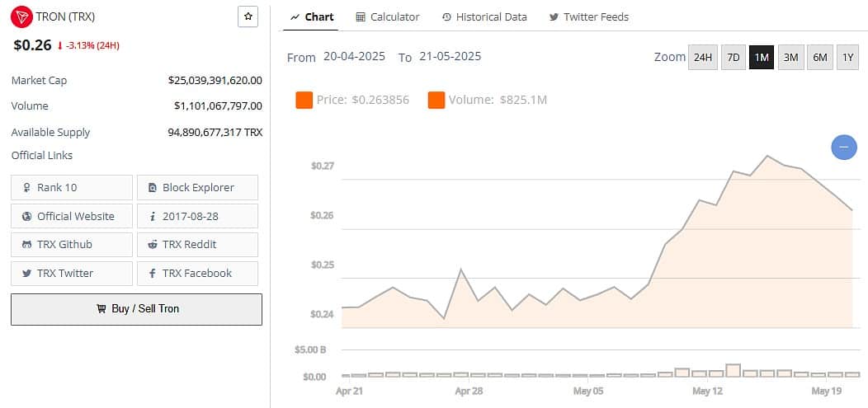868x408 pixels.
Task: Choose the 1Y zoom range
Action: point(847,58)
